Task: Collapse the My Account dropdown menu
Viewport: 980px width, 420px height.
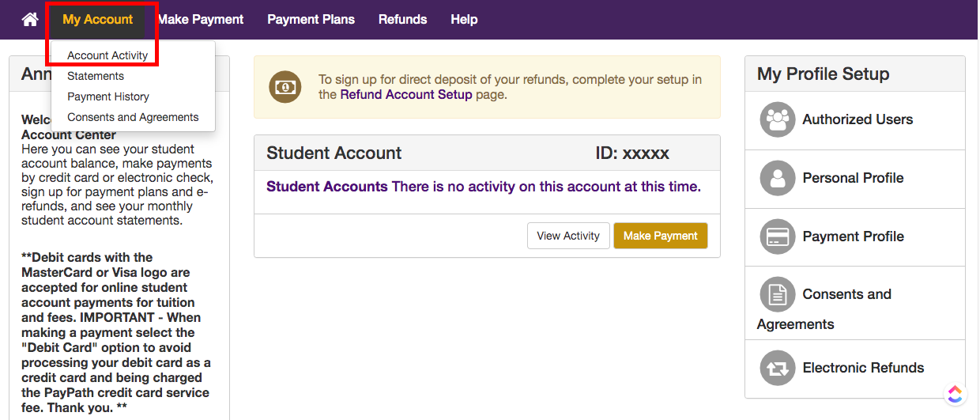Action: [98, 19]
